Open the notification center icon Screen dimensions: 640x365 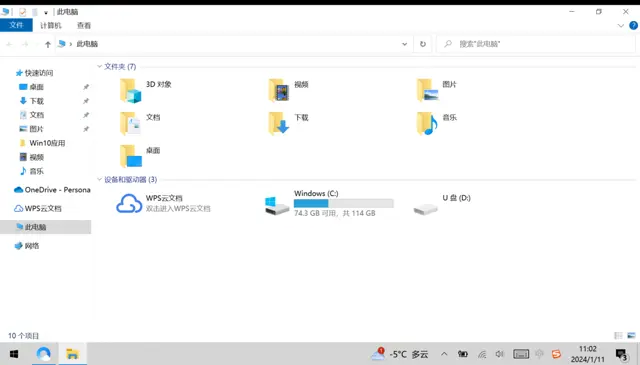coord(622,354)
